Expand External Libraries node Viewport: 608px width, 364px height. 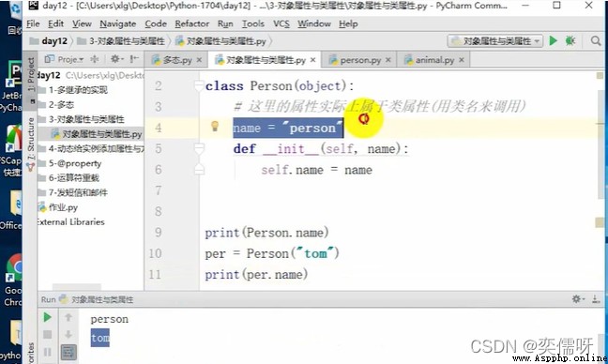pyautogui.click(x=70, y=221)
